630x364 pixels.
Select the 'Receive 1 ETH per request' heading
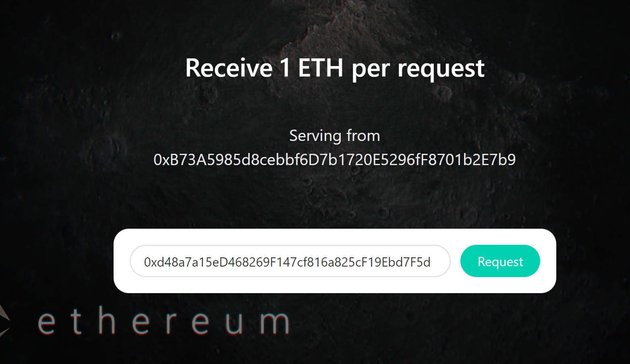pos(335,68)
